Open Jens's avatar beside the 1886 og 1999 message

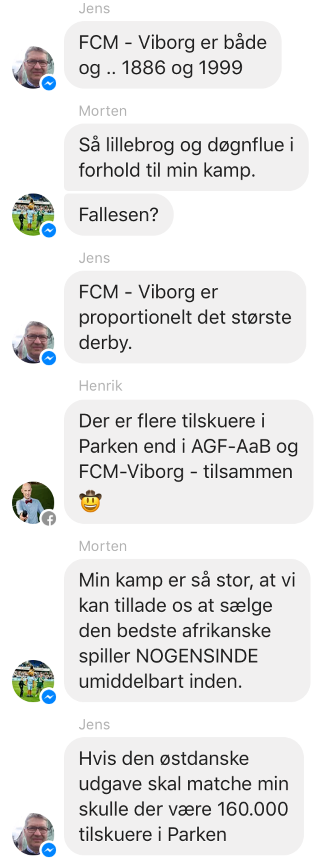point(33,67)
